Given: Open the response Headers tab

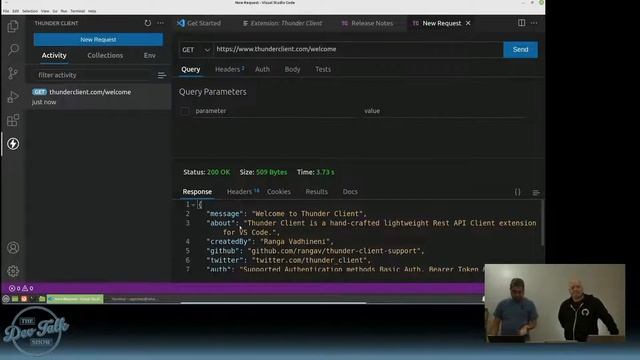Looking at the screenshot, I should click(x=243, y=192).
